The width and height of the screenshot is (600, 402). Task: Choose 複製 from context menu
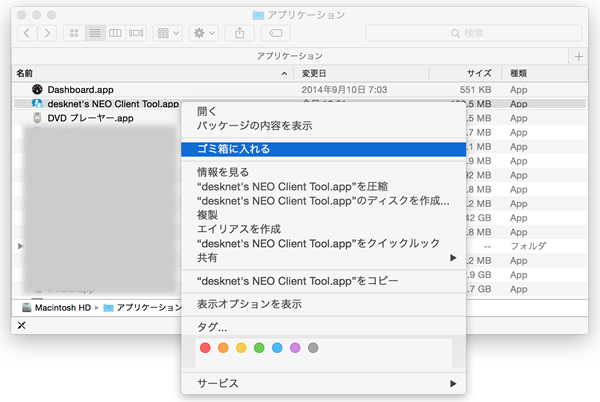pyautogui.click(x=323, y=215)
